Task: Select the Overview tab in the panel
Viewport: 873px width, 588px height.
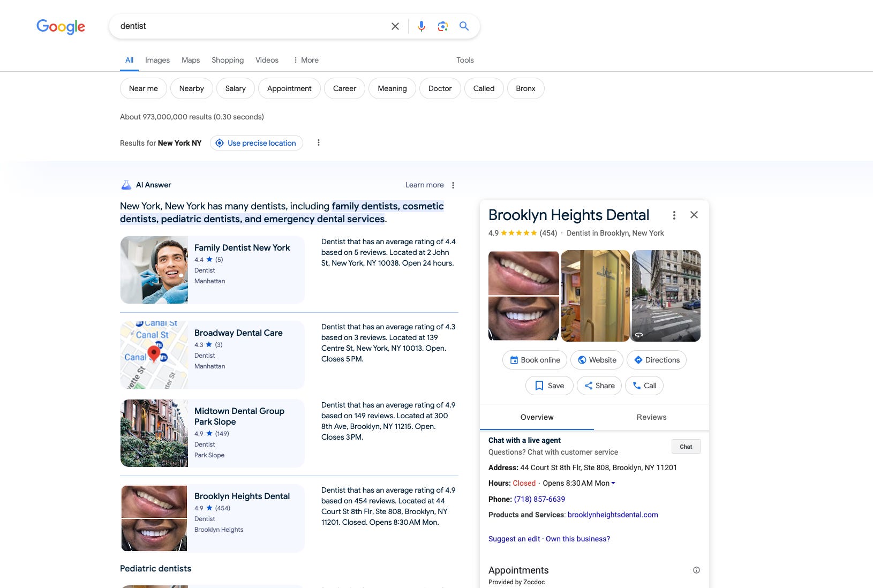Action: click(537, 417)
